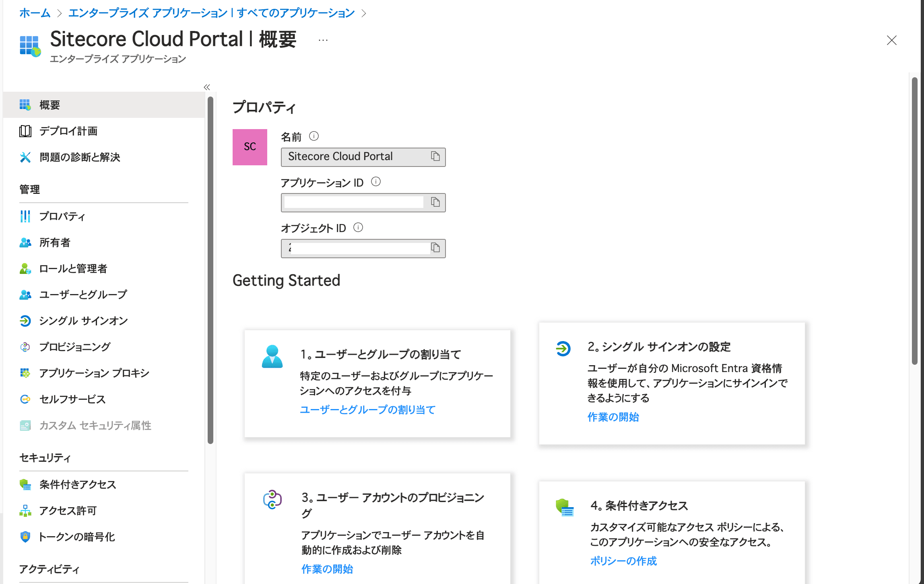Click 作業の開始 under single sign-on card

click(613, 417)
